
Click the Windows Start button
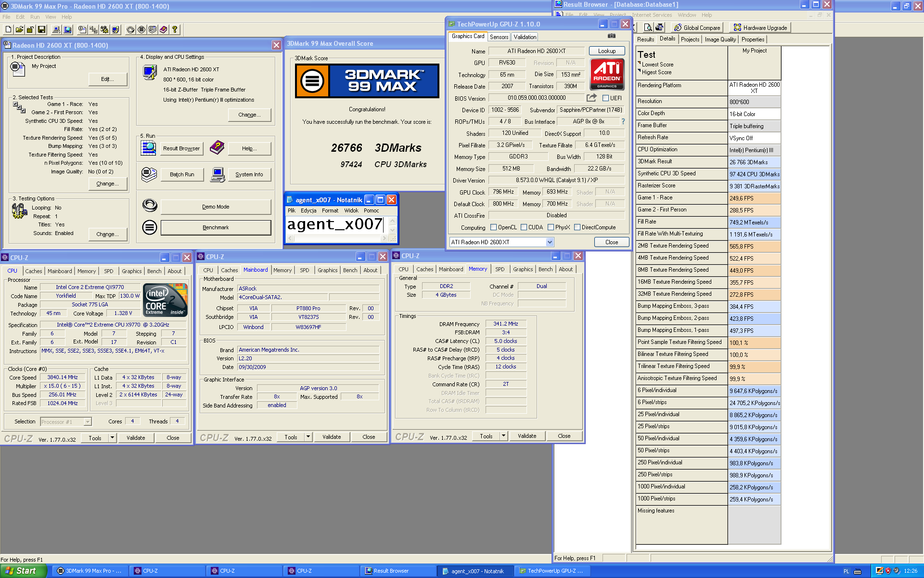click(24, 571)
